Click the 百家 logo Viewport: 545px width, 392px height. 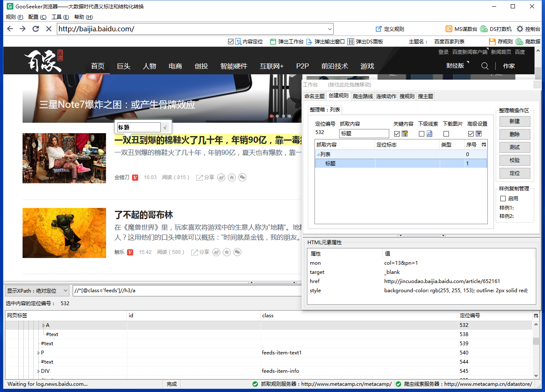(43, 61)
